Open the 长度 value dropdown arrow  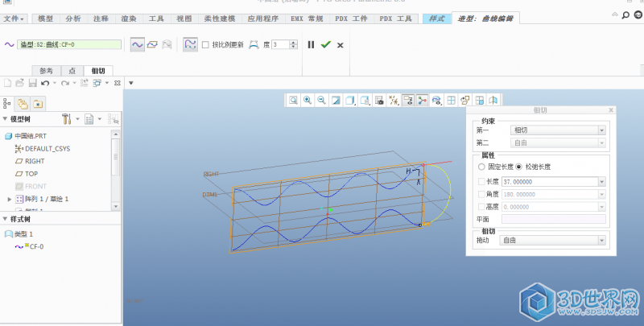(x=601, y=181)
